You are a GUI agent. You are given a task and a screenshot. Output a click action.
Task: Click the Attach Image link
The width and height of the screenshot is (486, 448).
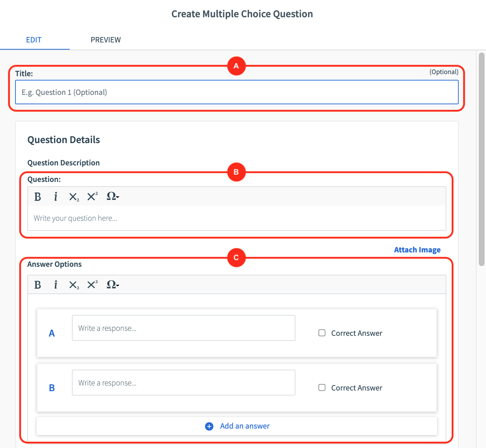(x=417, y=250)
